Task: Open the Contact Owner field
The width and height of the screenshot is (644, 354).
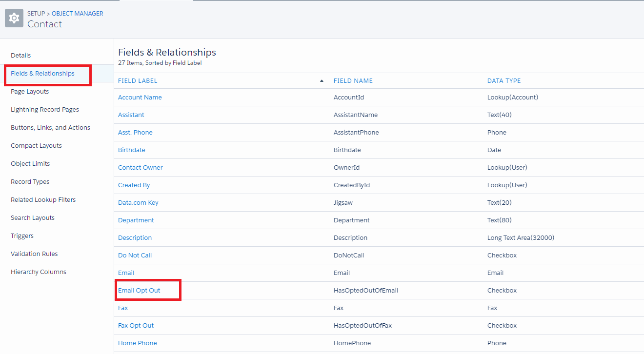Action: (x=141, y=168)
